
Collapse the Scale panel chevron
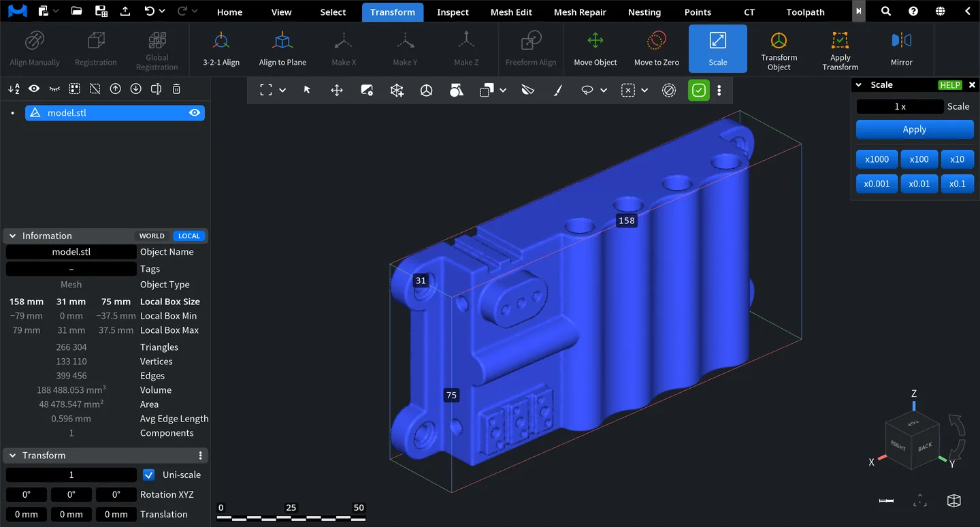[x=859, y=85]
